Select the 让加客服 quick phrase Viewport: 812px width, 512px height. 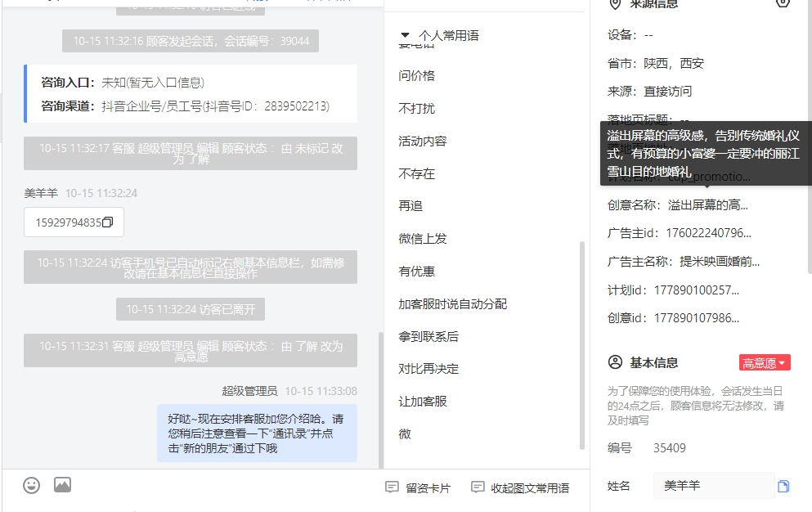[423, 401]
